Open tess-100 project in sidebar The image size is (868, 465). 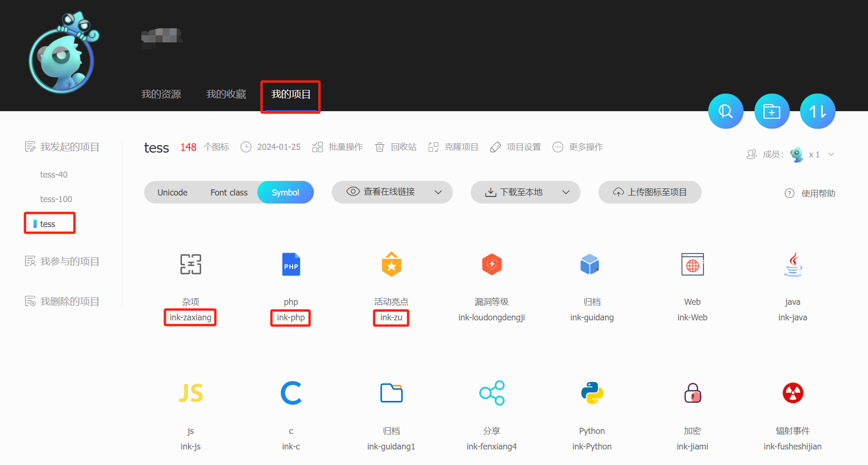tap(56, 199)
